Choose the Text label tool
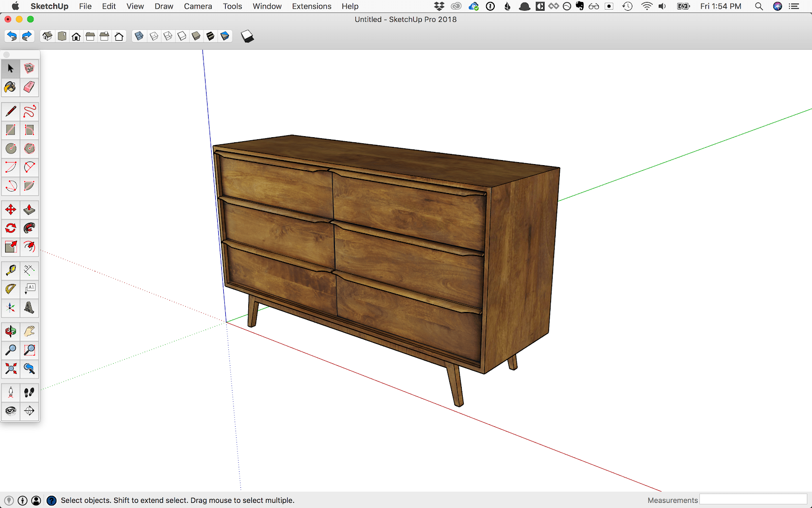Image resolution: width=812 pixels, height=508 pixels. [29, 289]
